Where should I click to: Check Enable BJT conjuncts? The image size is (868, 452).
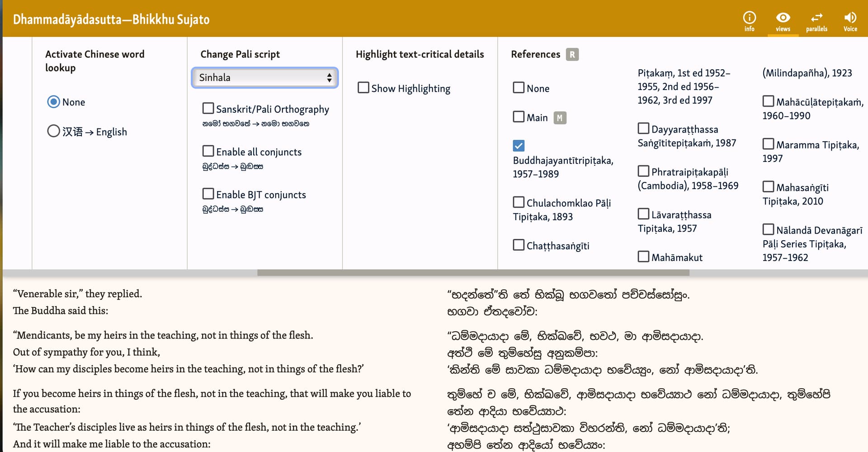[208, 194]
